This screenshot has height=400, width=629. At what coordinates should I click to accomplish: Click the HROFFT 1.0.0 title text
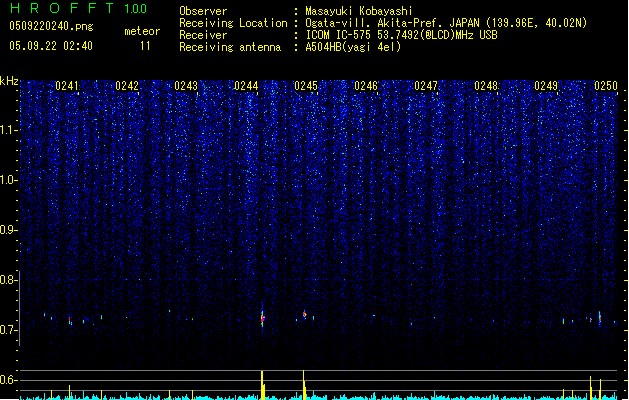click(78, 8)
